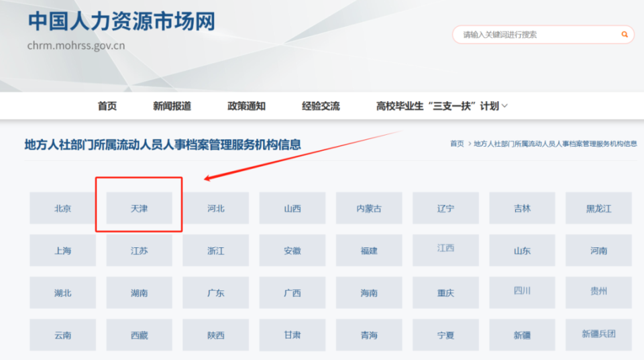
Task: Open the 安徽 region button
Action: click(292, 251)
